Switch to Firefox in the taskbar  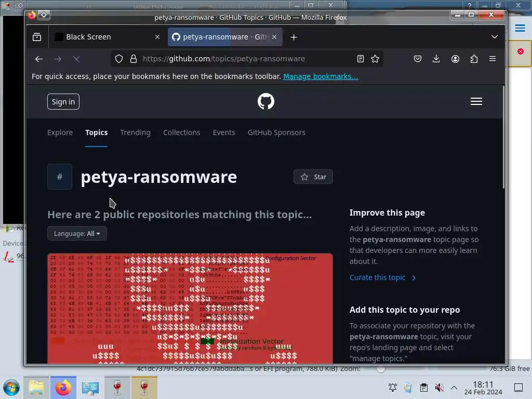[x=63, y=388]
